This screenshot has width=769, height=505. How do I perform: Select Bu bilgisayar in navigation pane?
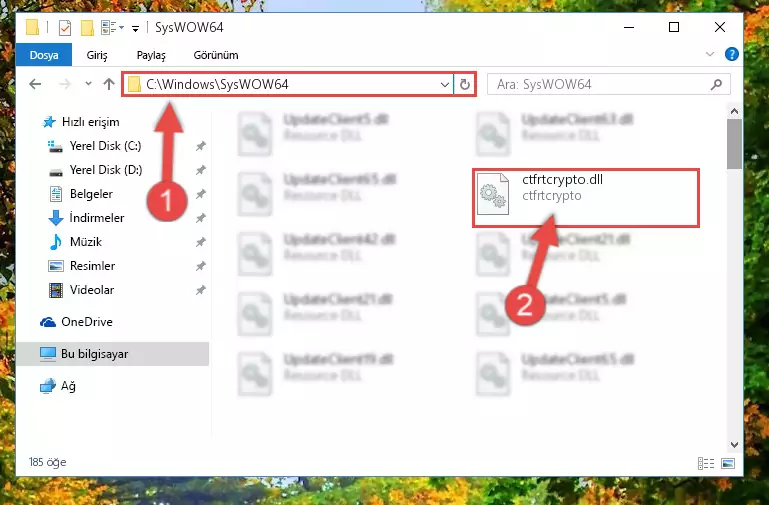click(x=112, y=354)
